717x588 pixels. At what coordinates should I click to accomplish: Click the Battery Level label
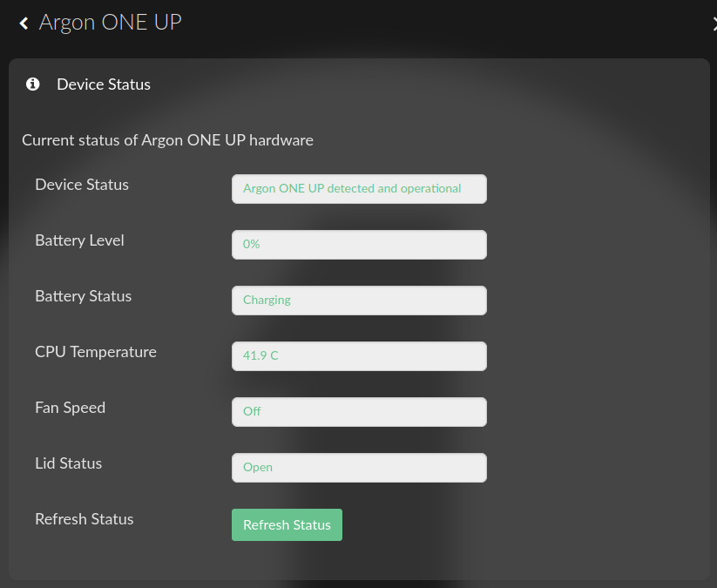pyautogui.click(x=79, y=240)
